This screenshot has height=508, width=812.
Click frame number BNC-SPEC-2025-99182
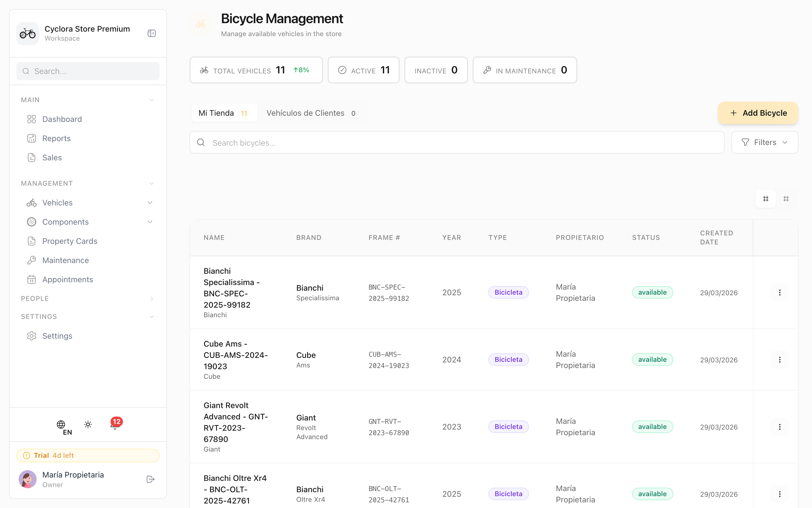(x=389, y=293)
